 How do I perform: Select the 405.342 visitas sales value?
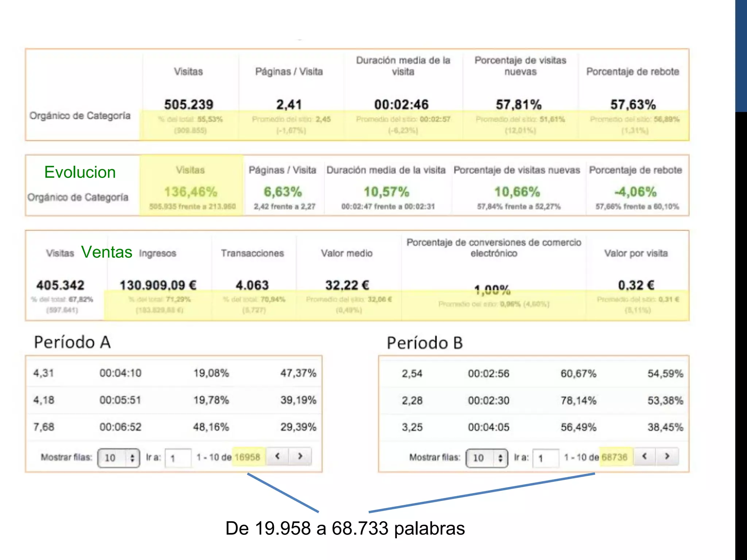pyautogui.click(x=61, y=285)
